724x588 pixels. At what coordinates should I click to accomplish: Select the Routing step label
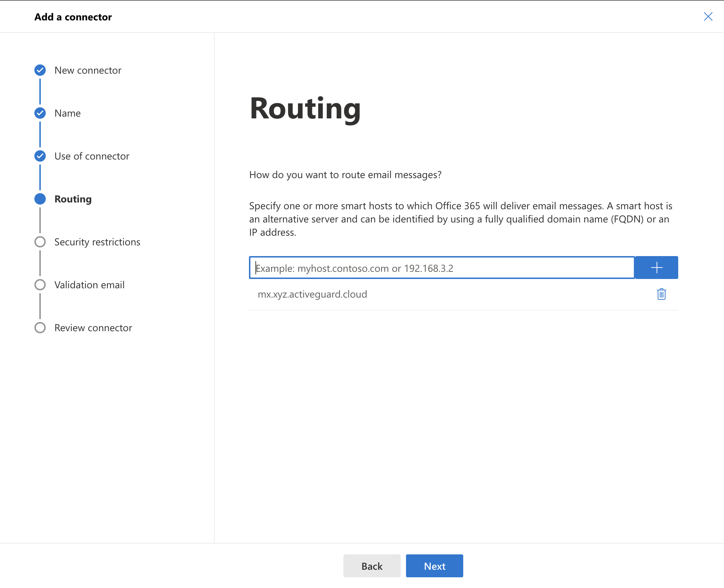[x=73, y=199]
